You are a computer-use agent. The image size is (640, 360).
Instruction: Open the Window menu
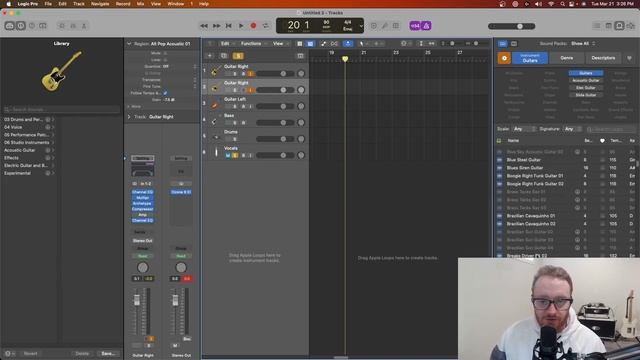click(176, 4)
